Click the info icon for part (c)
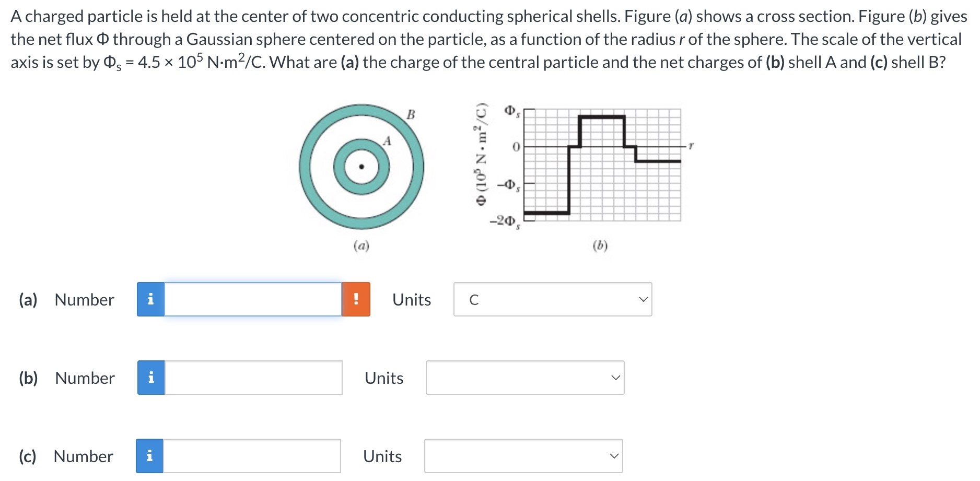The width and height of the screenshot is (980, 481). pyautogui.click(x=149, y=456)
